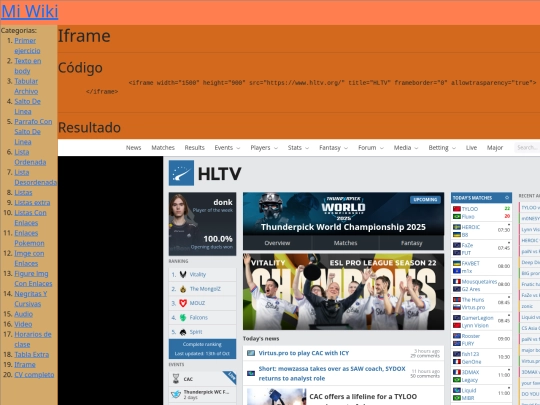This screenshot has height=405, width=540.
Task: Click the Falcons team logo icon
Action: [x=183, y=318]
